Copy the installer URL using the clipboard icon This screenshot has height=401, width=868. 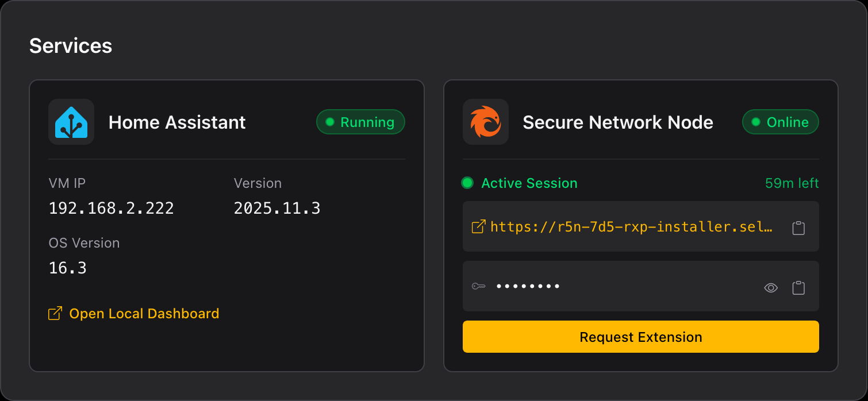[x=798, y=227]
